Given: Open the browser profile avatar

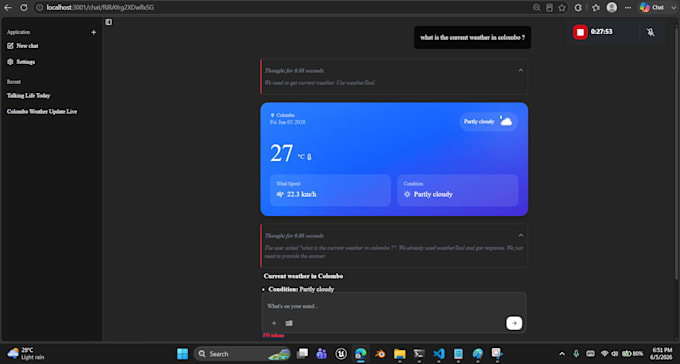Looking at the screenshot, I should [612, 7].
